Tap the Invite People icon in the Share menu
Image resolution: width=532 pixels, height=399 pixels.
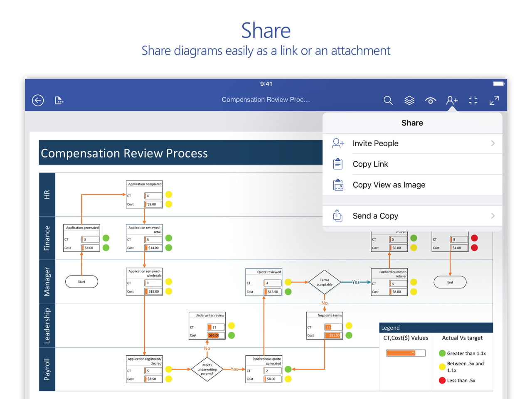337,143
